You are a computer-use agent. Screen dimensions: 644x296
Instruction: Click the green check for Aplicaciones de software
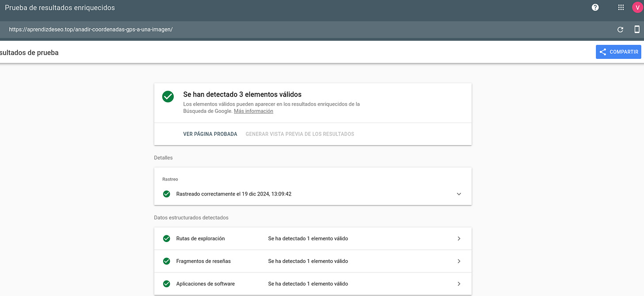(167, 284)
